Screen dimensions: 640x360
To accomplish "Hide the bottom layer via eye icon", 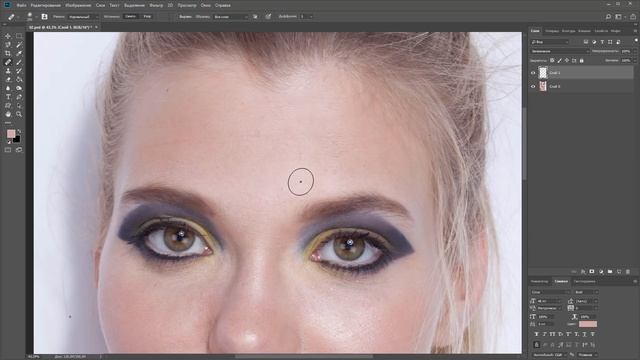I will (x=533, y=87).
